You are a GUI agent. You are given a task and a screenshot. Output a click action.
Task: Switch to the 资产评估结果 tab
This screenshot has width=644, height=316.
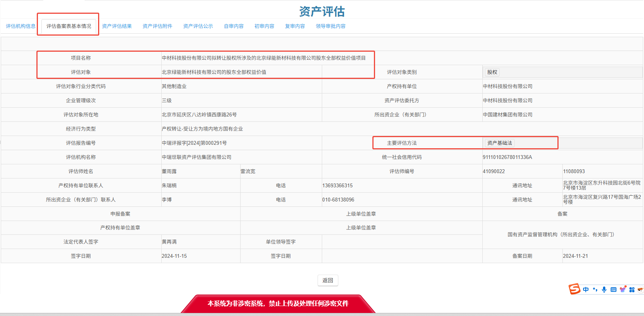(117, 26)
